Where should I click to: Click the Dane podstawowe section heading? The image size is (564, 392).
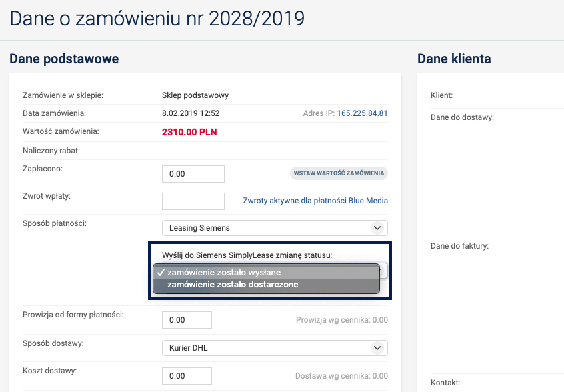(64, 59)
